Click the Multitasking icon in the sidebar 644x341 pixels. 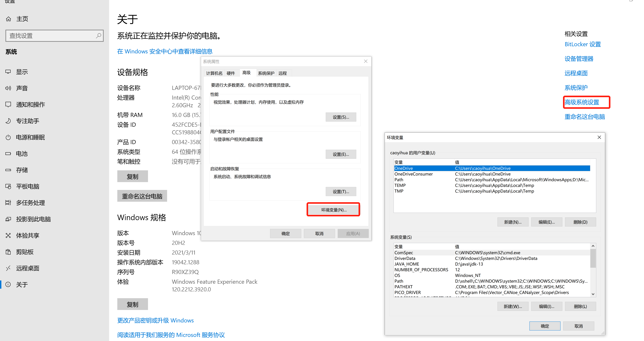point(8,203)
